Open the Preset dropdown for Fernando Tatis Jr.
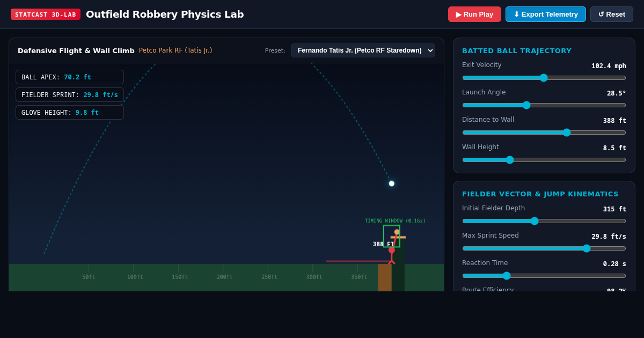This screenshot has width=644, height=338. (363, 50)
